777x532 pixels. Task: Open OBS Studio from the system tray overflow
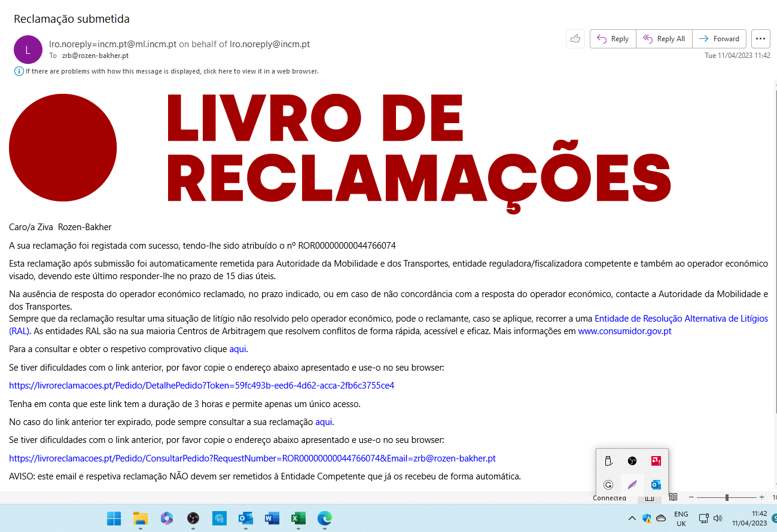[632, 461]
